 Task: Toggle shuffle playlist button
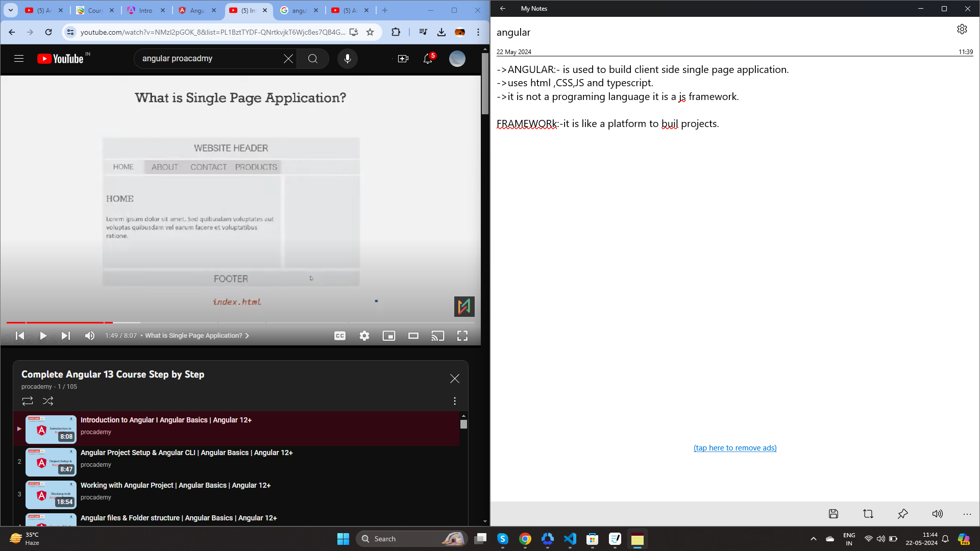48,401
